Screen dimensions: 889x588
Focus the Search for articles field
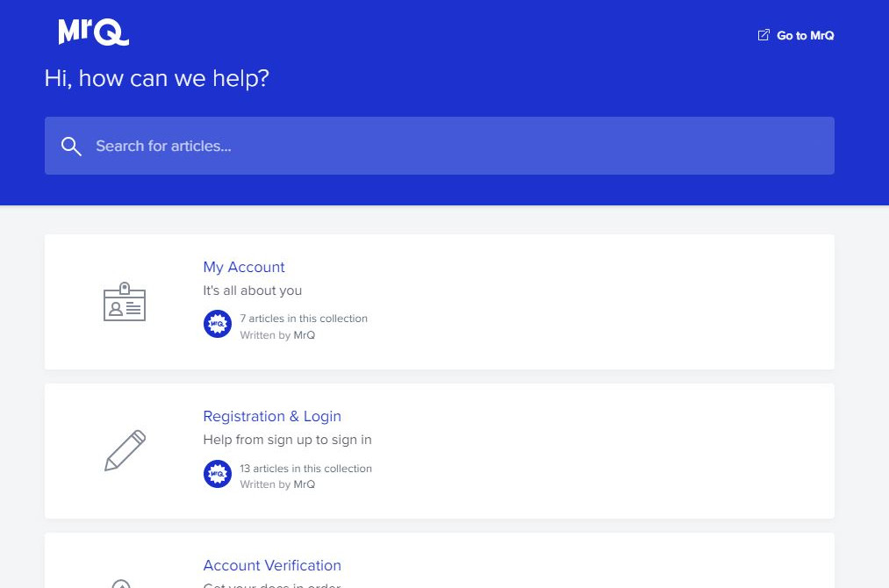440,146
